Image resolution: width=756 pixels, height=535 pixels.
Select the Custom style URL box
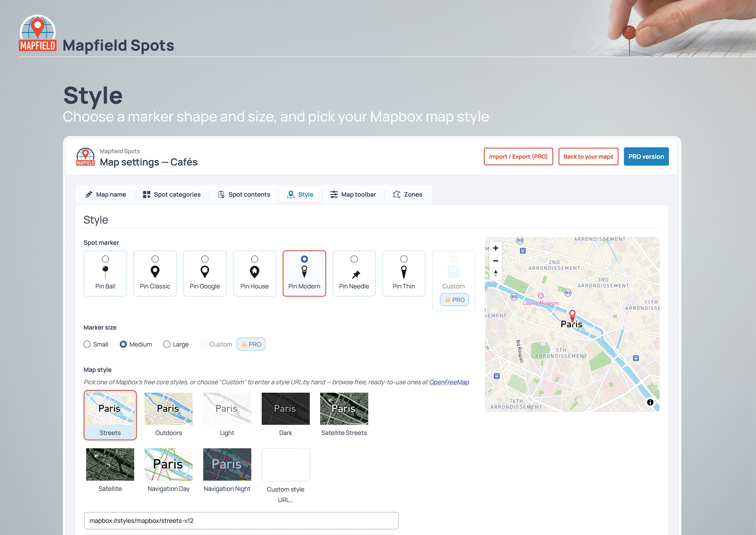[x=286, y=465]
